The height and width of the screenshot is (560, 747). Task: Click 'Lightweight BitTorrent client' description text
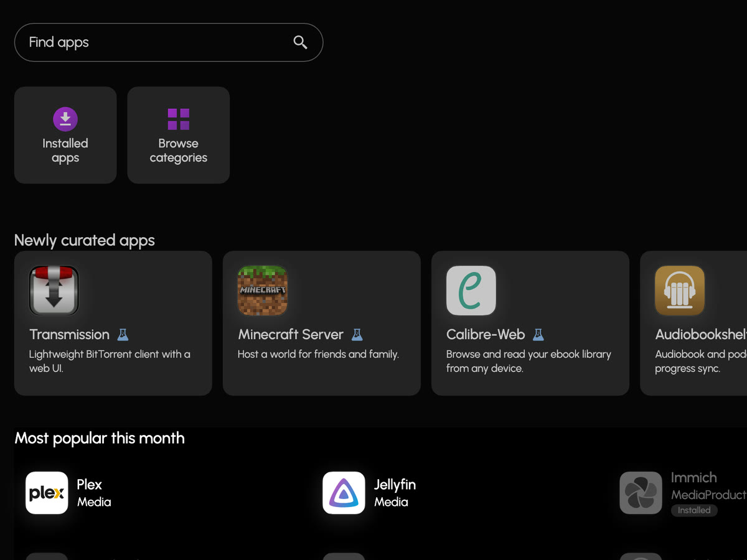coord(110,361)
